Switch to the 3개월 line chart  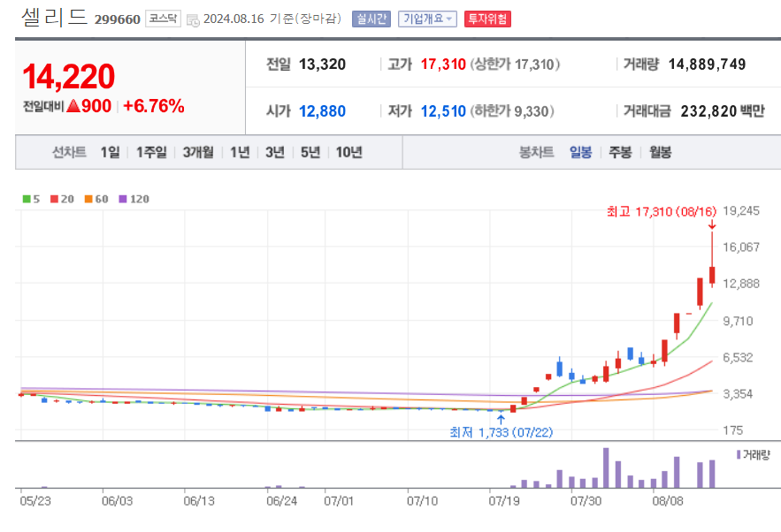click(x=198, y=152)
